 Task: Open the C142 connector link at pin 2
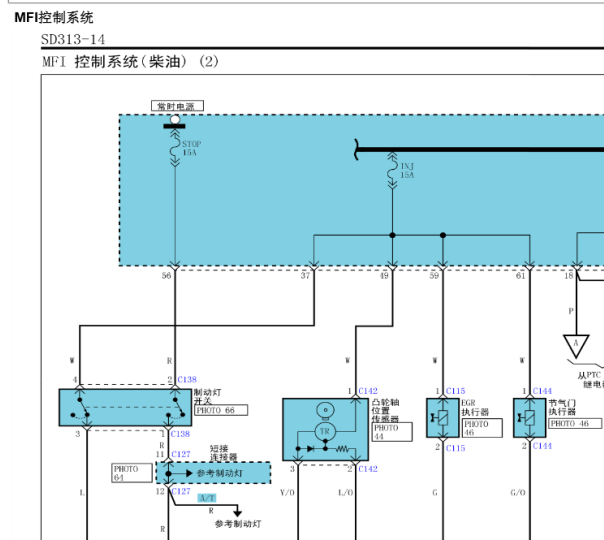pos(368,469)
